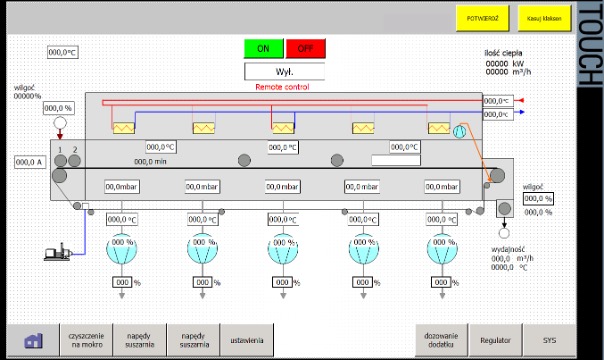
Task: Turn on the dryer with the green ON button
Action: (263, 49)
